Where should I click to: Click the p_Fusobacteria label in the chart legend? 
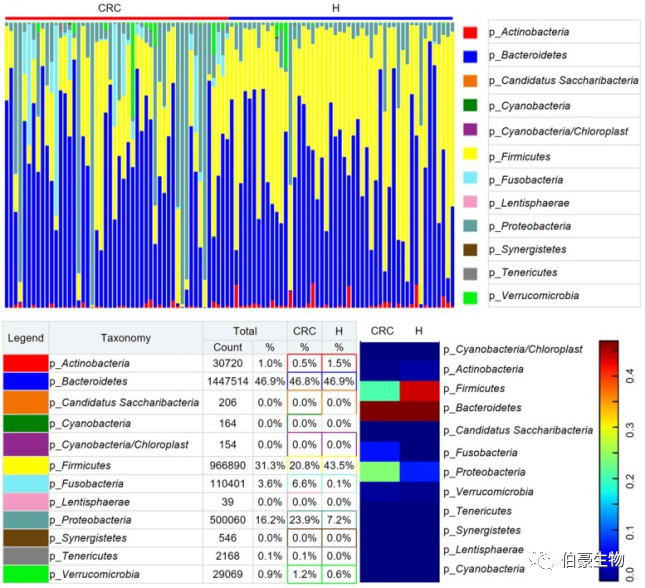pos(526,180)
